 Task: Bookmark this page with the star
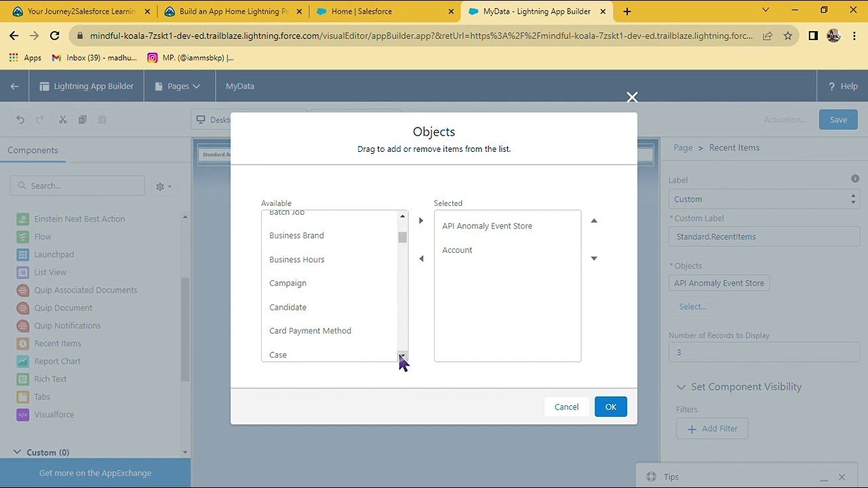click(787, 36)
